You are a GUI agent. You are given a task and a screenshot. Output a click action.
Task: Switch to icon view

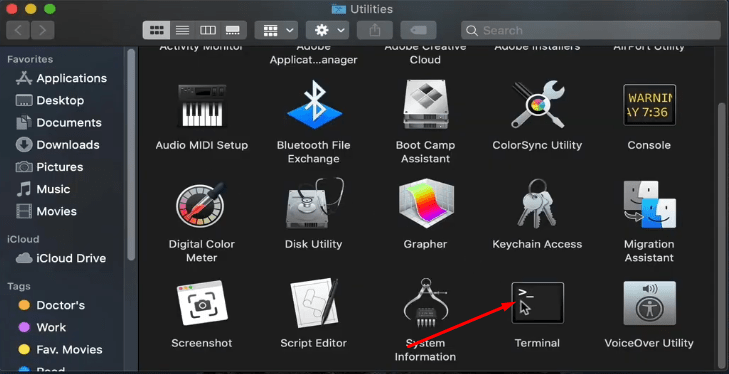click(157, 31)
